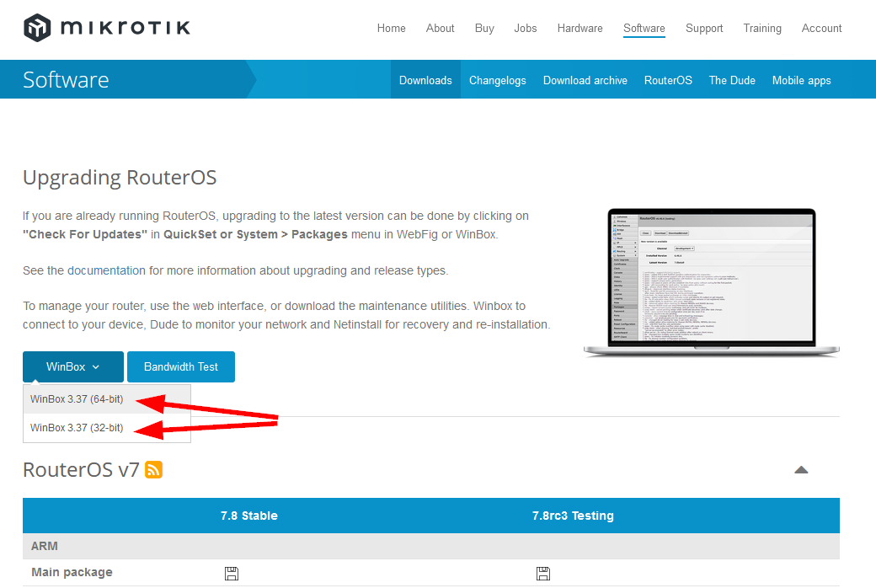
Task: Click the laptop screenshot image
Action: point(711,282)
